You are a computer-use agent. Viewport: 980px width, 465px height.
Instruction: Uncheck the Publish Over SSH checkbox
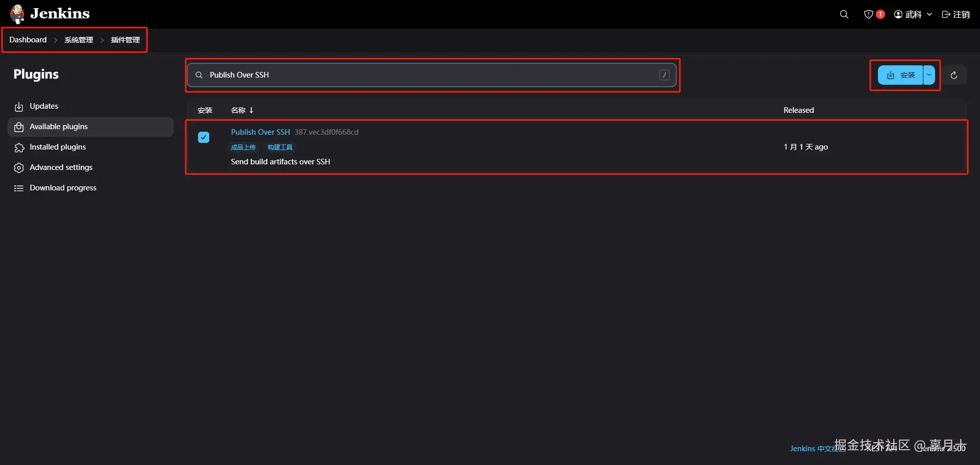pyautogui.click(x=204, y=137)
